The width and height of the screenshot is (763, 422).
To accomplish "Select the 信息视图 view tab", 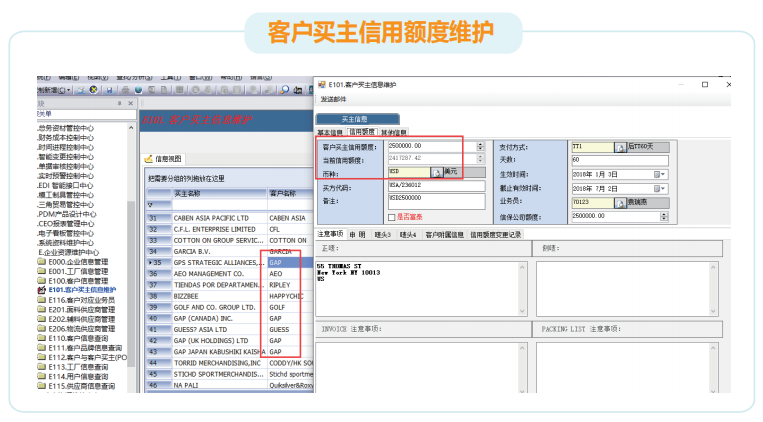I will click(x=168, y=159).
